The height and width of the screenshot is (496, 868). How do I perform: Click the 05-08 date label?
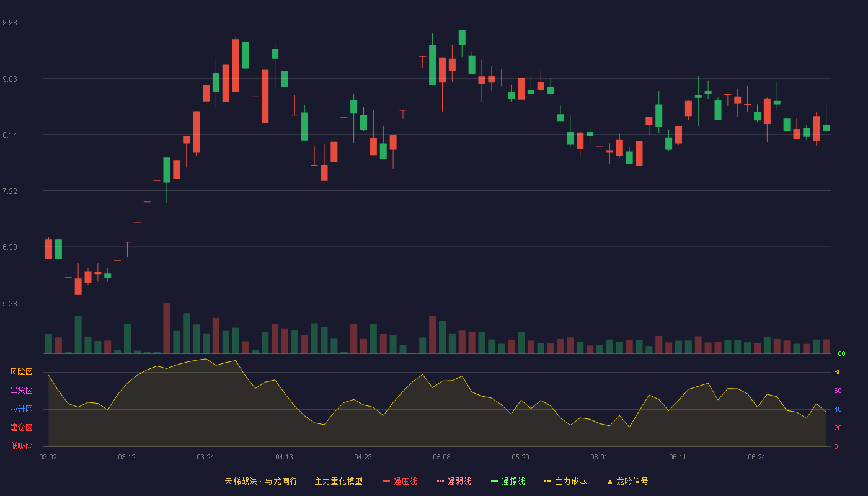(x=441, y=457)
